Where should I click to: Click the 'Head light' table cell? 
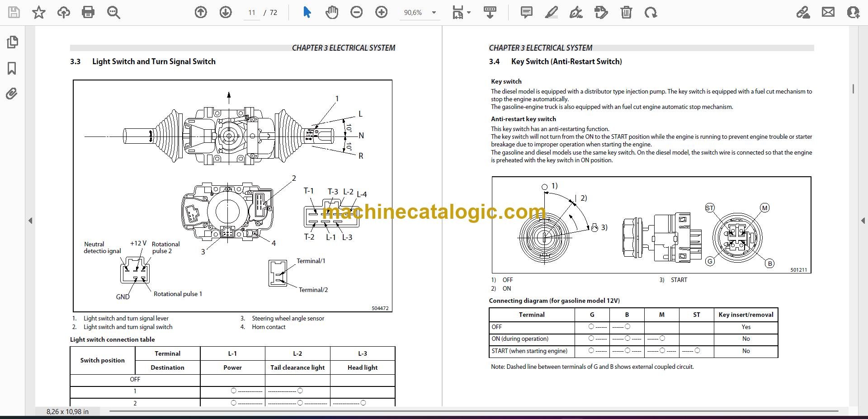click(363, 367)
